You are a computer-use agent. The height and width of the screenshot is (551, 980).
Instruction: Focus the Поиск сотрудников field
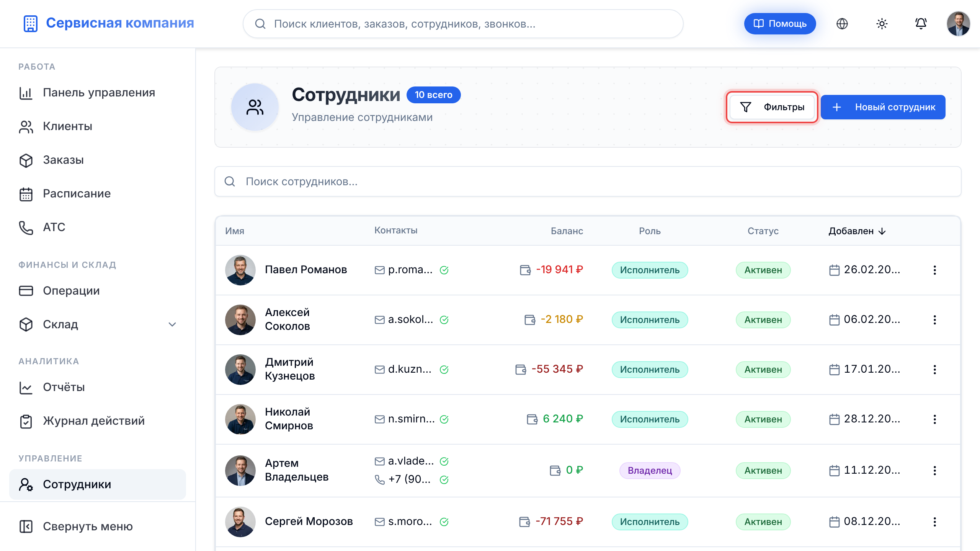[588, 181]
